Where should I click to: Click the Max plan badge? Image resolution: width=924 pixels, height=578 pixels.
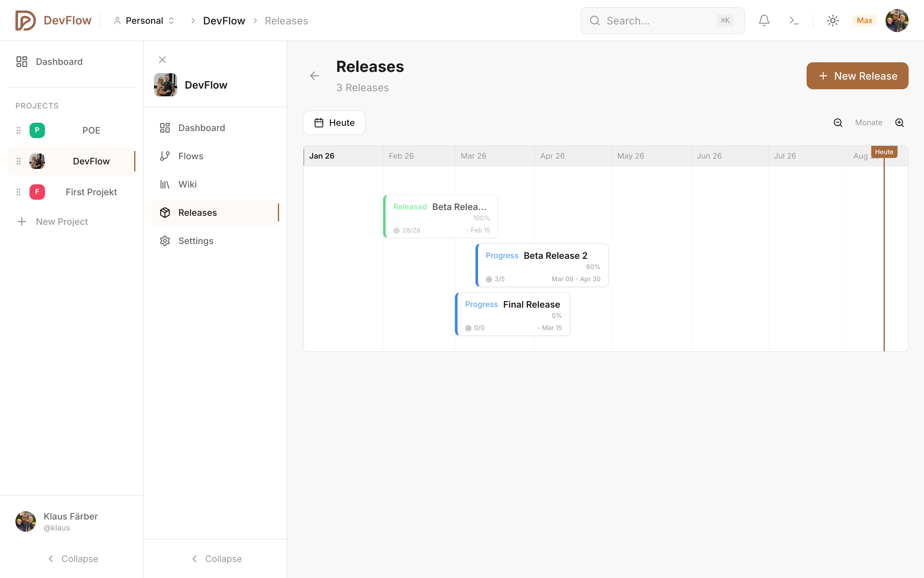pos(864,20)
